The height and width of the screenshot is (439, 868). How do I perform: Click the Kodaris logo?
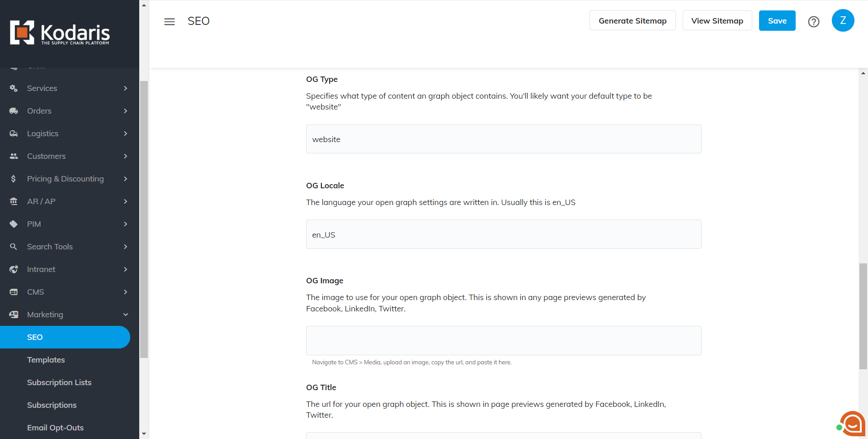60,33
